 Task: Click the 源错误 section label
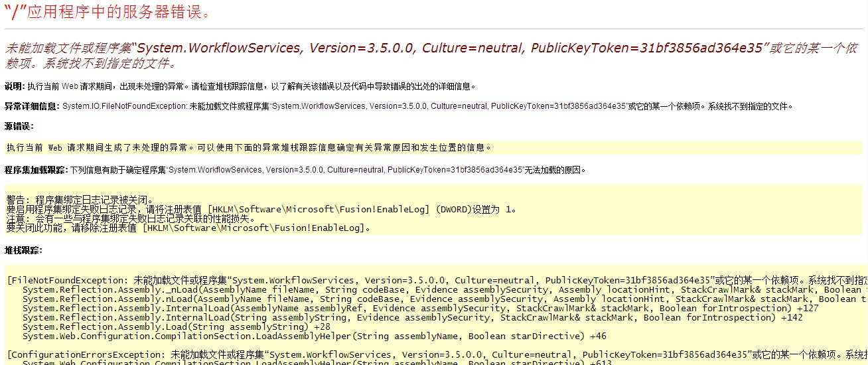pos(19,126)
